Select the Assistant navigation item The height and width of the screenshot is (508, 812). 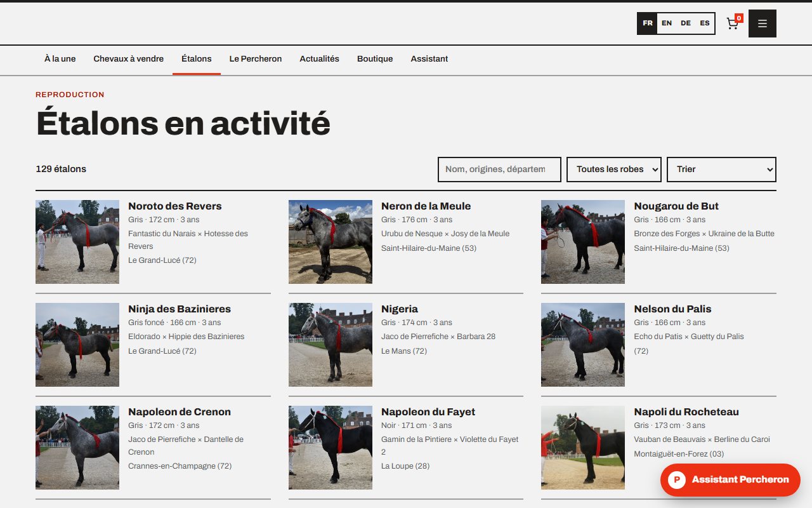429,59
